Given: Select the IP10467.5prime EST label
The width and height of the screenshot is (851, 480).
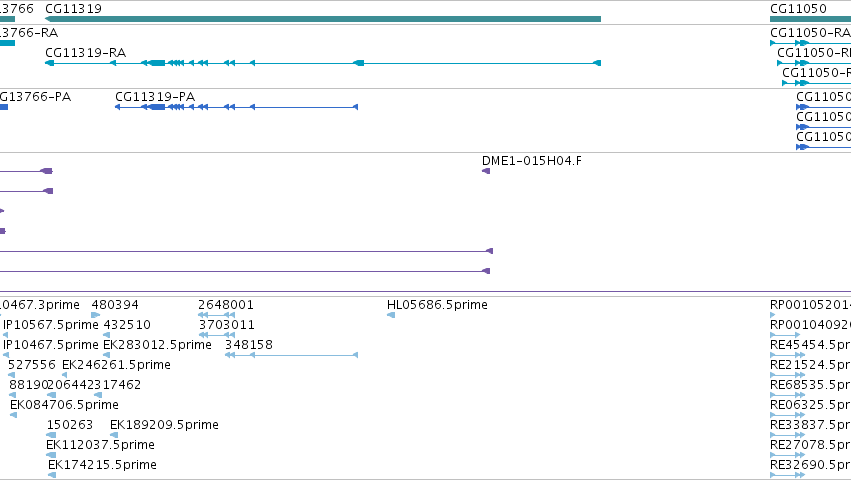Looking at the screenshot, I should [51, 345].
